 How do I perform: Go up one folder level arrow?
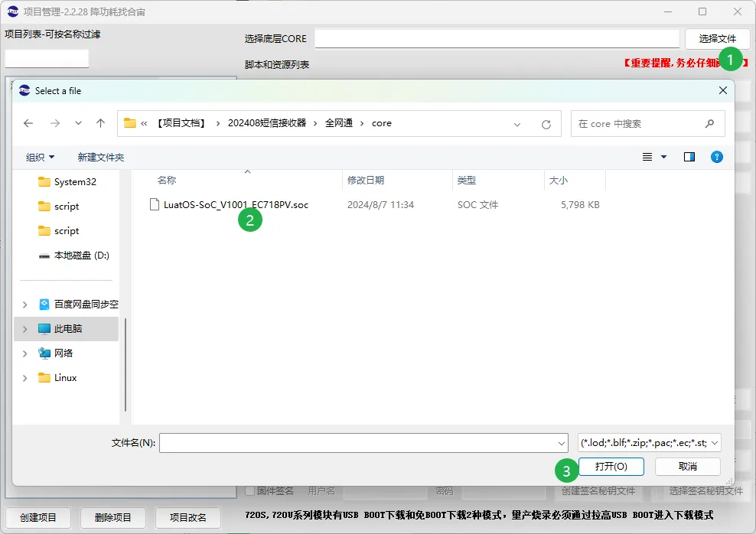tap(100, 123)
